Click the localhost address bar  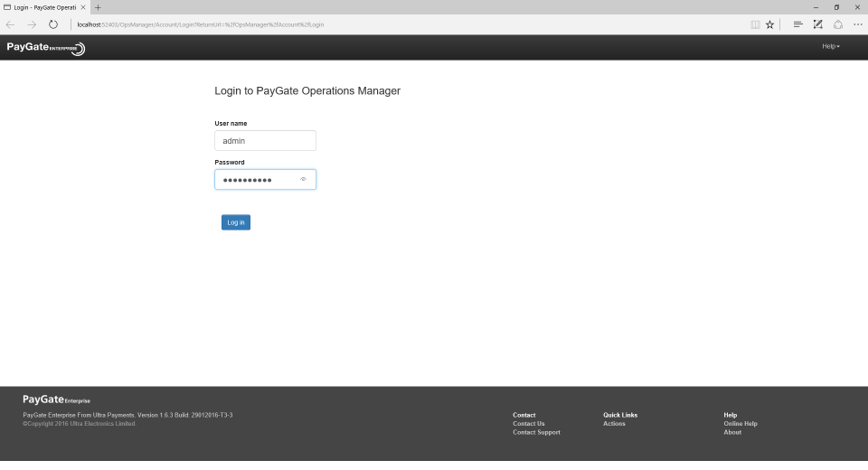201,24
